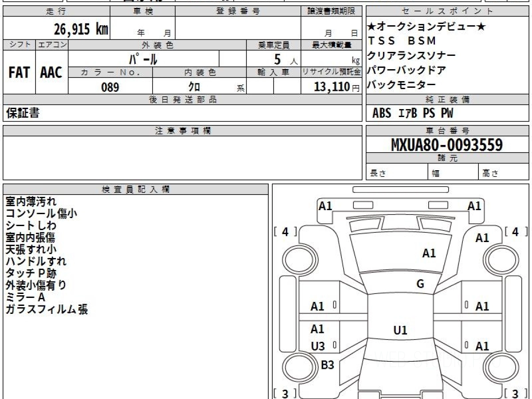Select the 最大積載量 header
Viewport: 532px width, 399px height.
pyautogui.click(x=331, y=45)
